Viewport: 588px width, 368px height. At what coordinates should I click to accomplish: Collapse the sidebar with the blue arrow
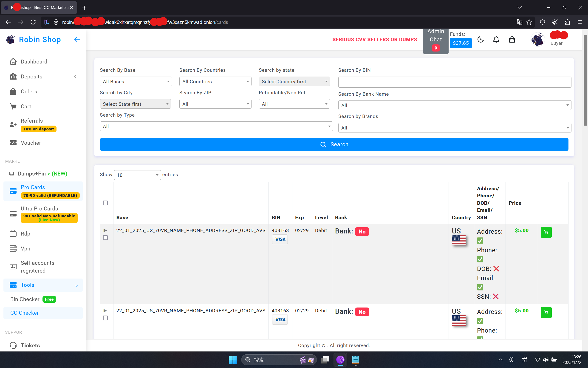pos(77,39)
